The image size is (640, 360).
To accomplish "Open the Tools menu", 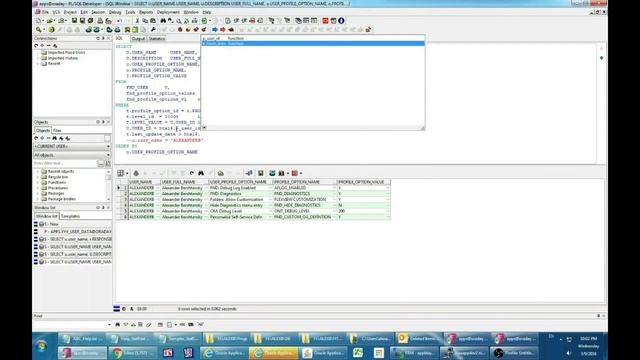I will [130, 12].
